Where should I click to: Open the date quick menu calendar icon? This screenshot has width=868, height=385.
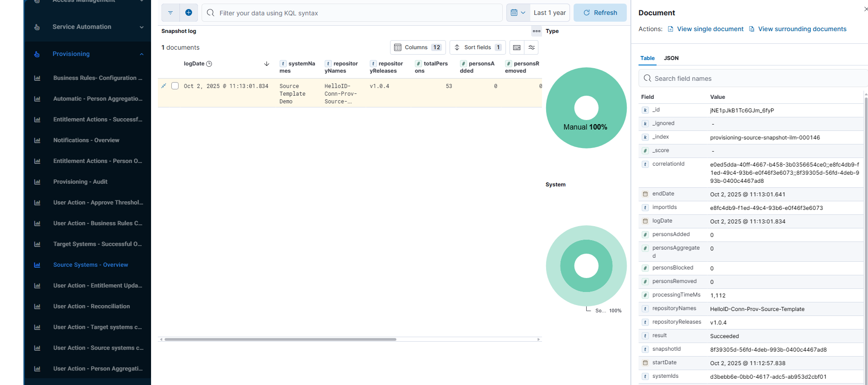(518, 13)
